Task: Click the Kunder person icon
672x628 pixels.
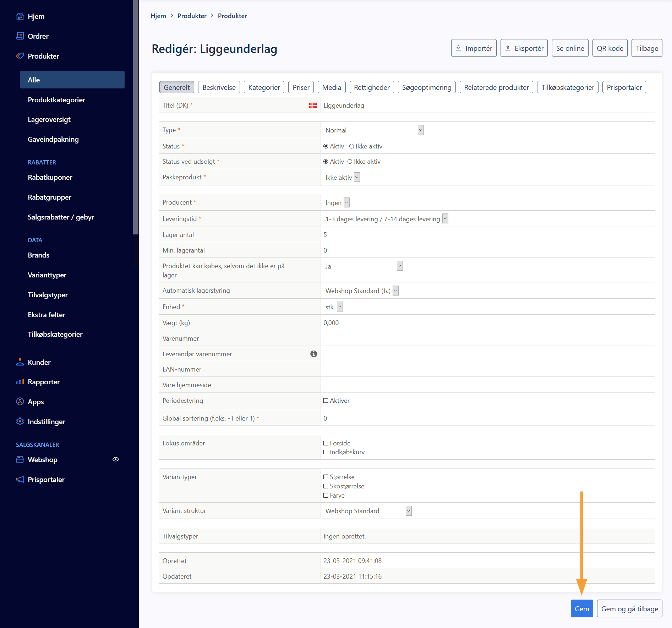Action: (20, 362)
